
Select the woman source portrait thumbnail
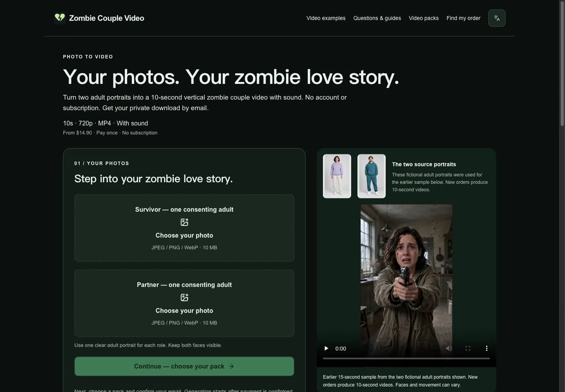pos(337,176)
